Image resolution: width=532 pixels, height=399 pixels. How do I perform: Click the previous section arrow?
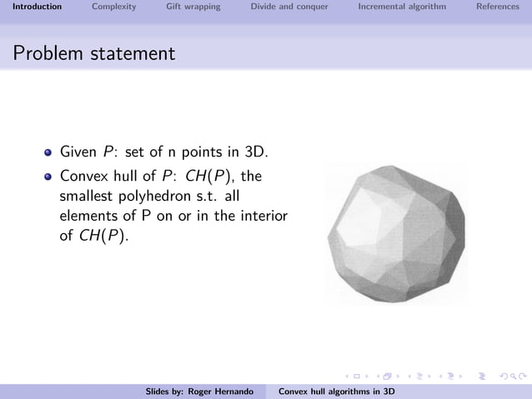click(x=441, y=377)
